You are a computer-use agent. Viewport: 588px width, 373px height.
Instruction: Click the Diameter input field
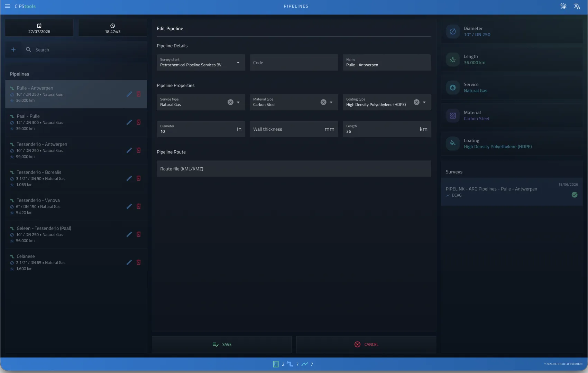point(201,129)
